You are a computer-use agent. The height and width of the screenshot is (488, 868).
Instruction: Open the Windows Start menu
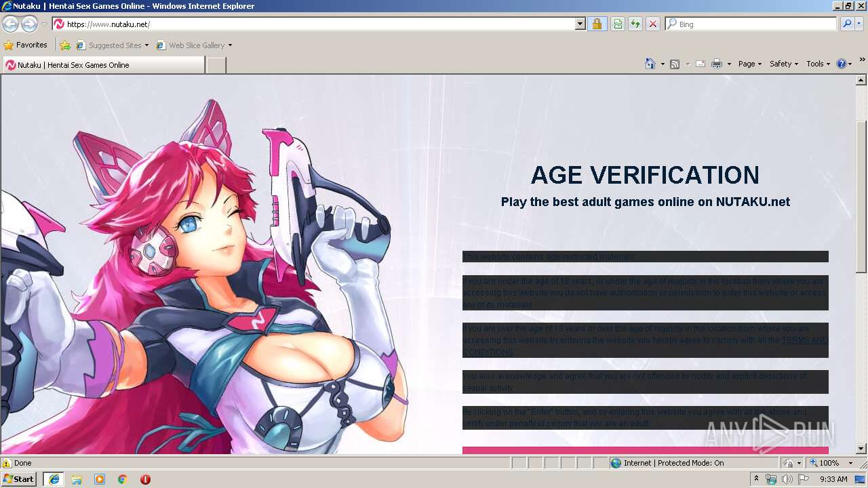click(x=19, y=479)
